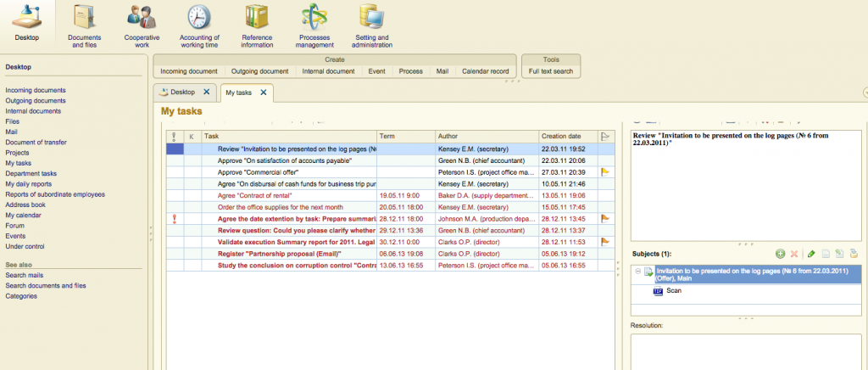Click the TIF Scan file icon
This screenshot has height=370, width=868.
[658, 291]
